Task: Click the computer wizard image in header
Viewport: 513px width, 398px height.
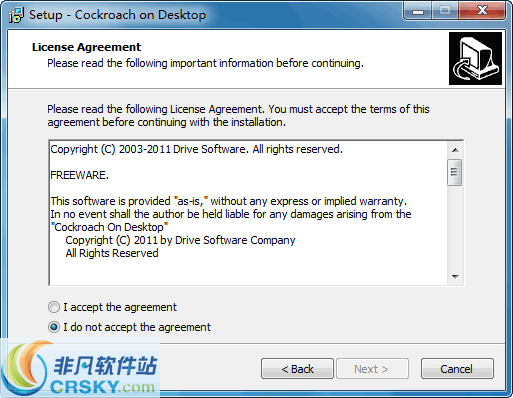Action: tap(475, 58)
